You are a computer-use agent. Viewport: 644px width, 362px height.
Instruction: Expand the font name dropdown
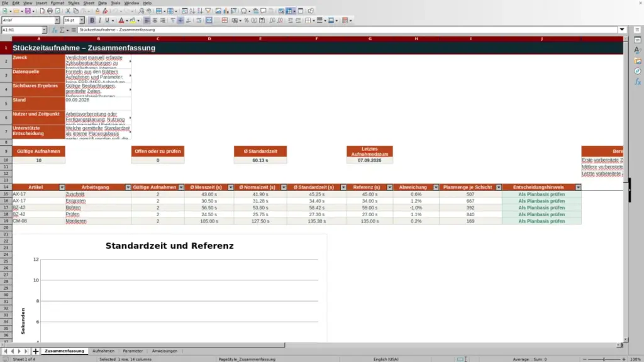pos(57,20)
